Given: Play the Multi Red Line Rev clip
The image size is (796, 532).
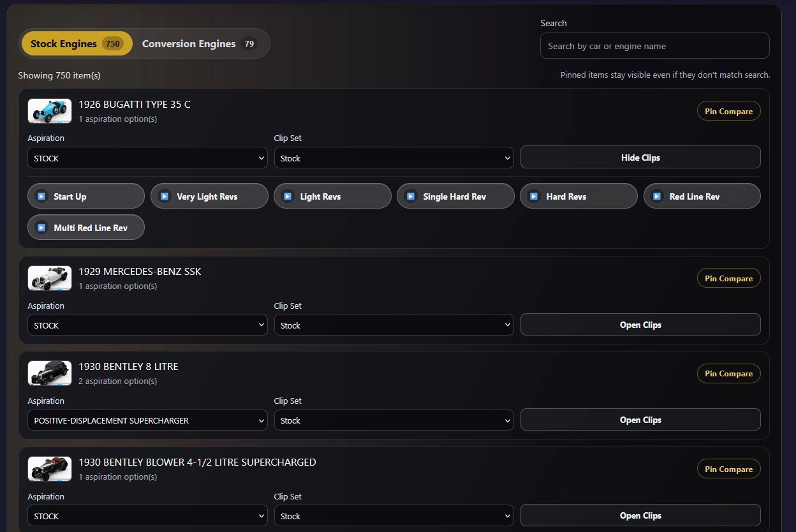Looking at the screenshot, I should coord(85,227).
